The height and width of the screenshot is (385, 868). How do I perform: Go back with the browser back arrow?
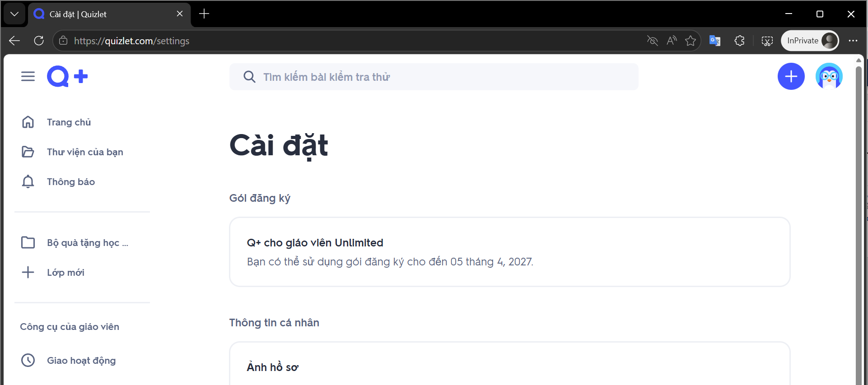pos(14,41)
